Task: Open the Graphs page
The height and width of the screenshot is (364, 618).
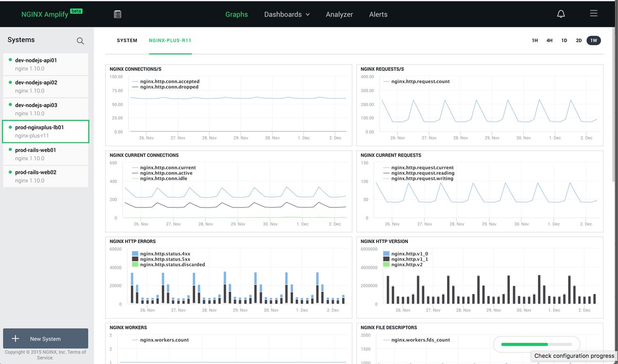Action: pyautogui.click(x=236, y=14)
